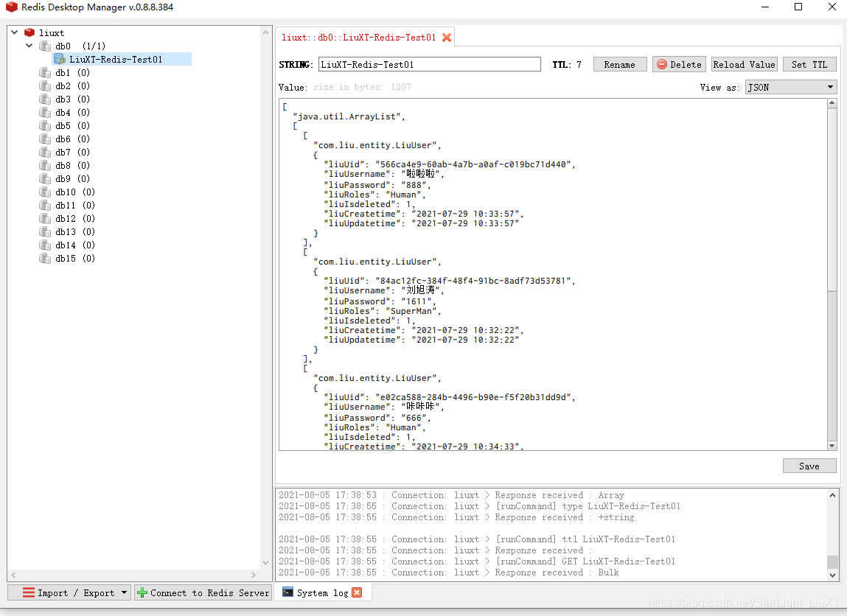This screenshot has height=616, width=847.
Task: Click the liuxt red Redis server icon
Action: (29, 32)
